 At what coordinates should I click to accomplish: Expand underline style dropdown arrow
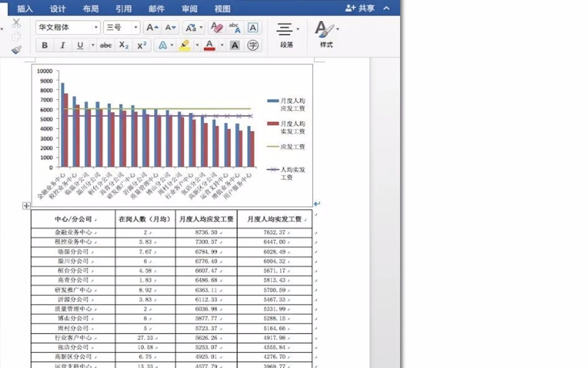pyautogui.click(x=93, y=45)
